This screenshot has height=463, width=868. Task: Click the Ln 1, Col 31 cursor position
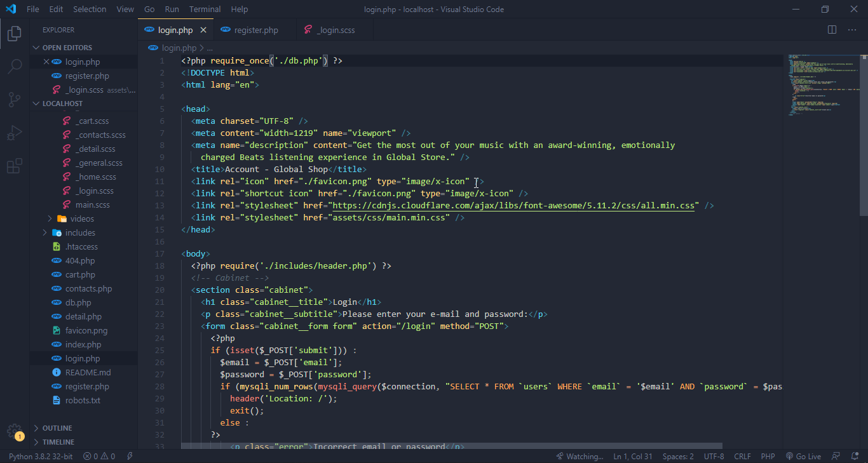click(x=633, y=456)
